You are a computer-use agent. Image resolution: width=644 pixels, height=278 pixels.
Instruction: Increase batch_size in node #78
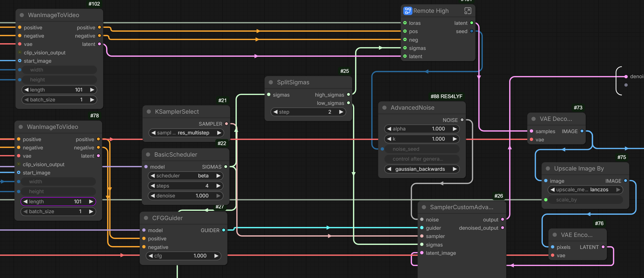point(91,212)
